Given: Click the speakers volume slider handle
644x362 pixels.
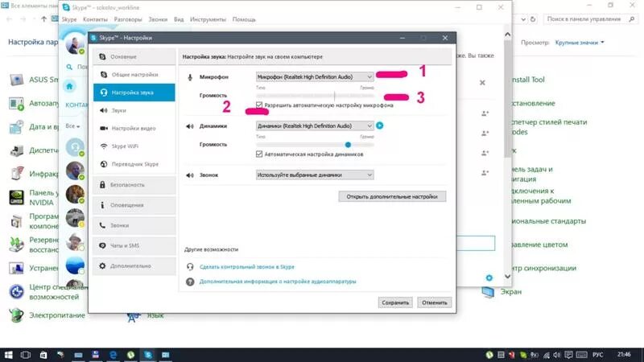Looking at the screenshot, I should pyautogui.click(x=348, y=145).
